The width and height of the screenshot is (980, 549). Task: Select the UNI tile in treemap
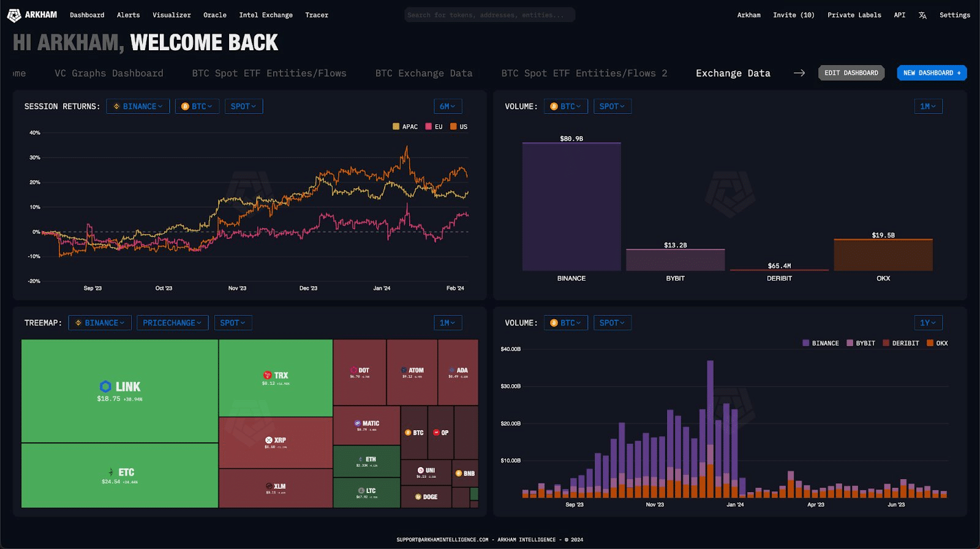pos(426,472)
